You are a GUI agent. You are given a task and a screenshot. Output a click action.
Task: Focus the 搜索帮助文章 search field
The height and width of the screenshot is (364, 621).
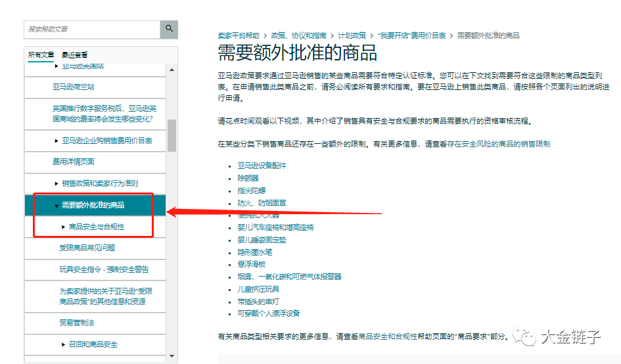(x=92, y=30)
